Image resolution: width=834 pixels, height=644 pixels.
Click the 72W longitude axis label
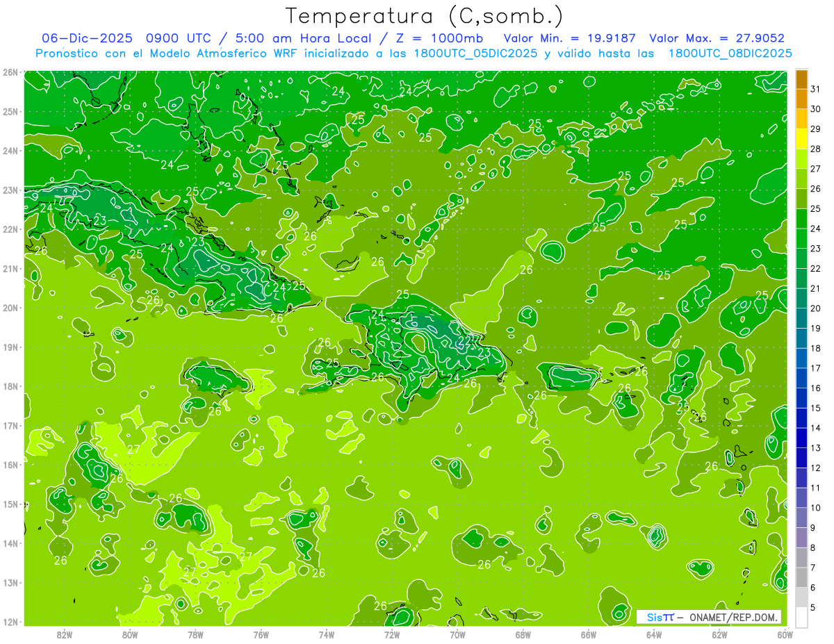392,634
